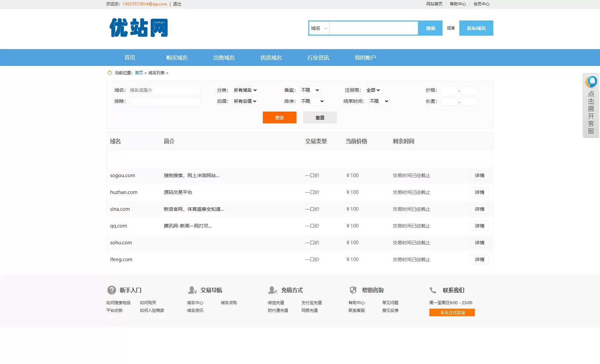Open the 我的账户 navigation menu

tap(365, 57)
